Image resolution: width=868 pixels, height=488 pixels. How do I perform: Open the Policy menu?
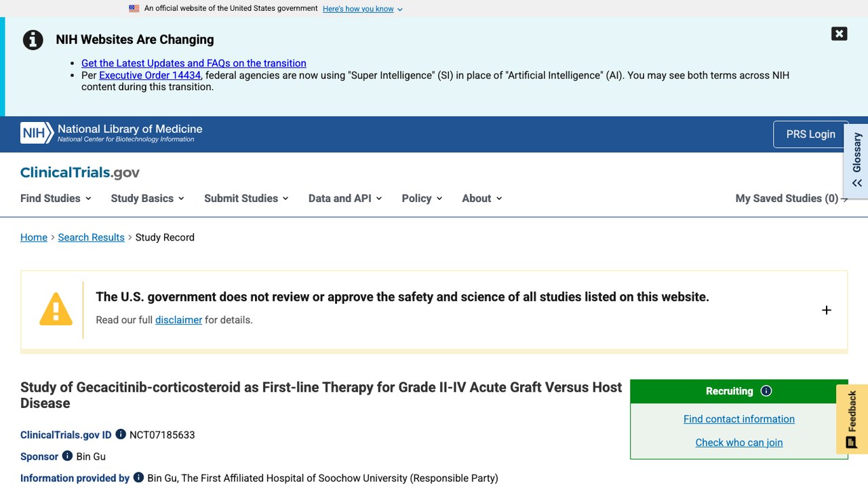click(x=422, y=199)
